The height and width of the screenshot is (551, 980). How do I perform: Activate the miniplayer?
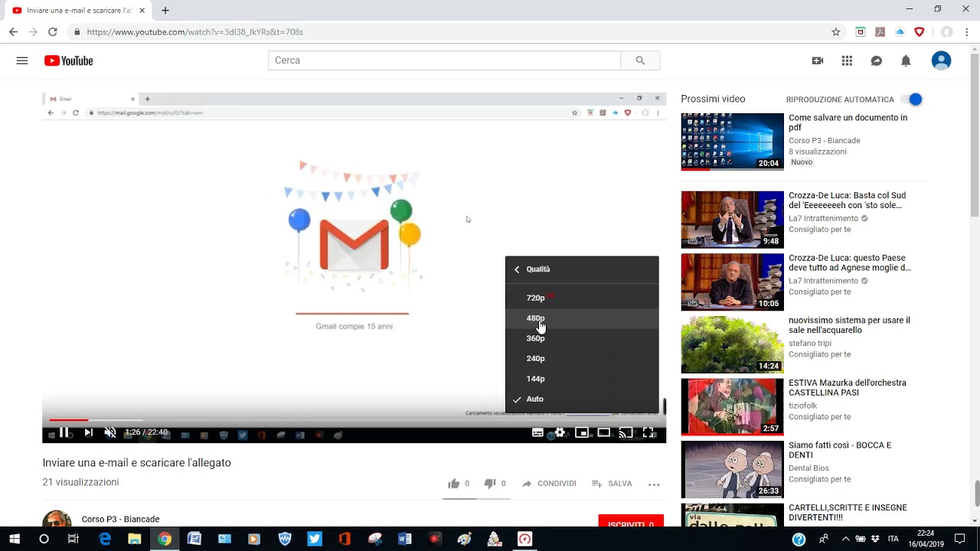(x=582, y=432)
